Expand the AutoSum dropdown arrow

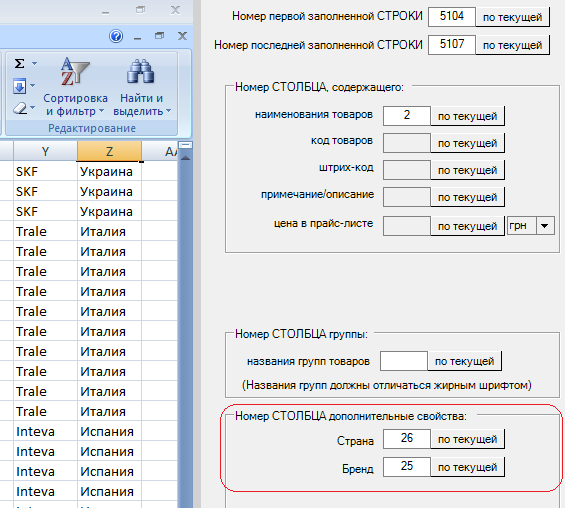click(35, 64)
